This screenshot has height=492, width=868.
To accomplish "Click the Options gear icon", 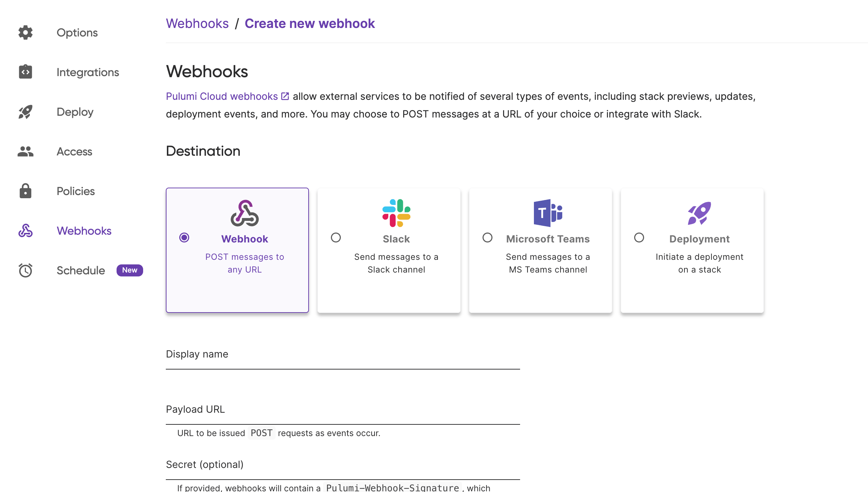I will (26, 33).
